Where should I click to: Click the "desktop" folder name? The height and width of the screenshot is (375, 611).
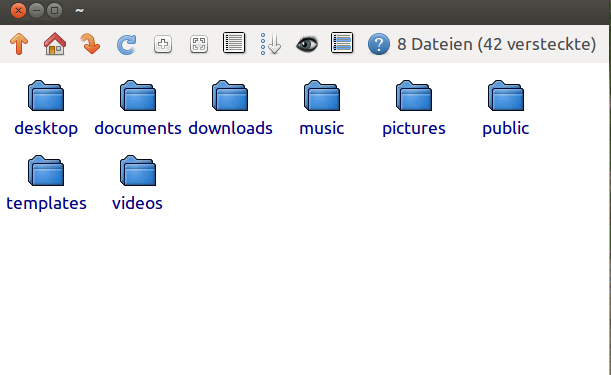pyautogui.click(x=46, y=128)
